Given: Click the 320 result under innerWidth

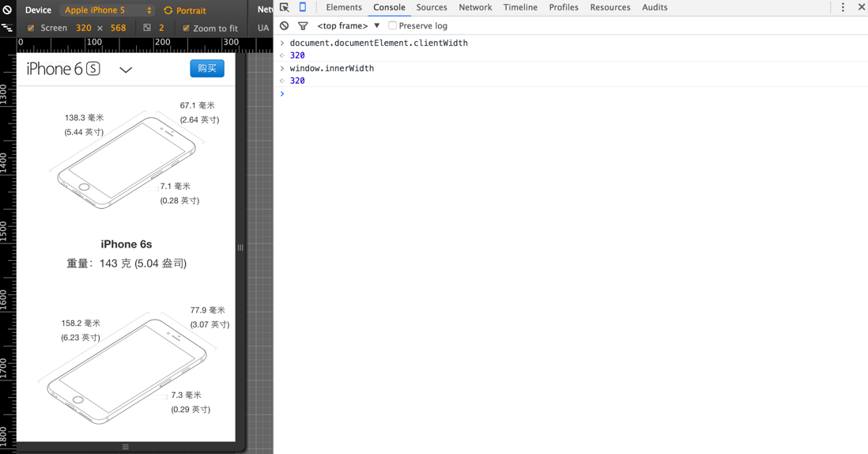Looking at the screenshot, I should click(x=297, y=81).
